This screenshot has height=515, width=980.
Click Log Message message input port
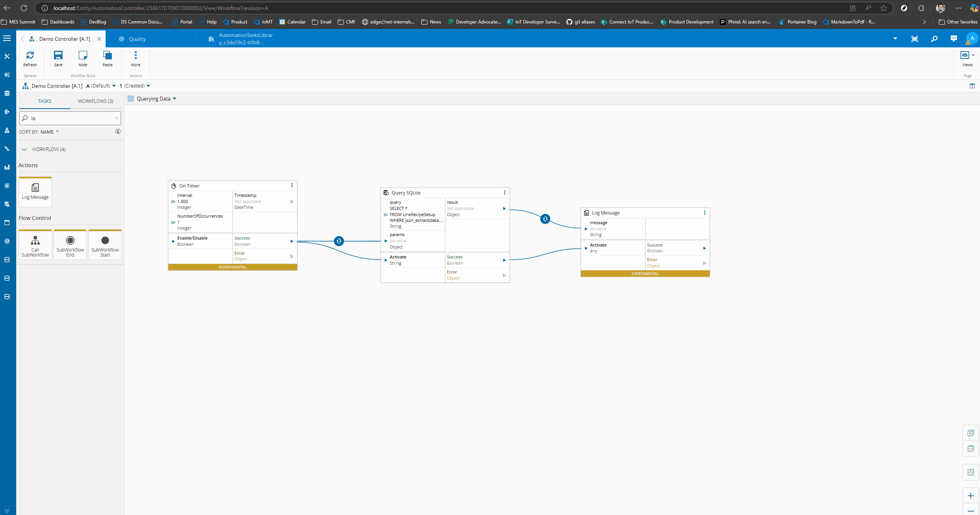point(586,229)
